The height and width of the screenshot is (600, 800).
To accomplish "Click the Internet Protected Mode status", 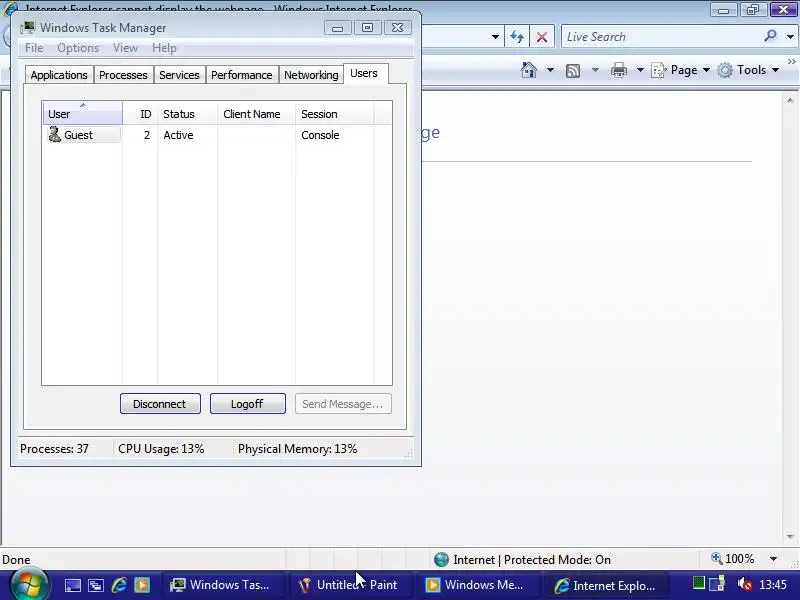I will [x=522, y=560].
